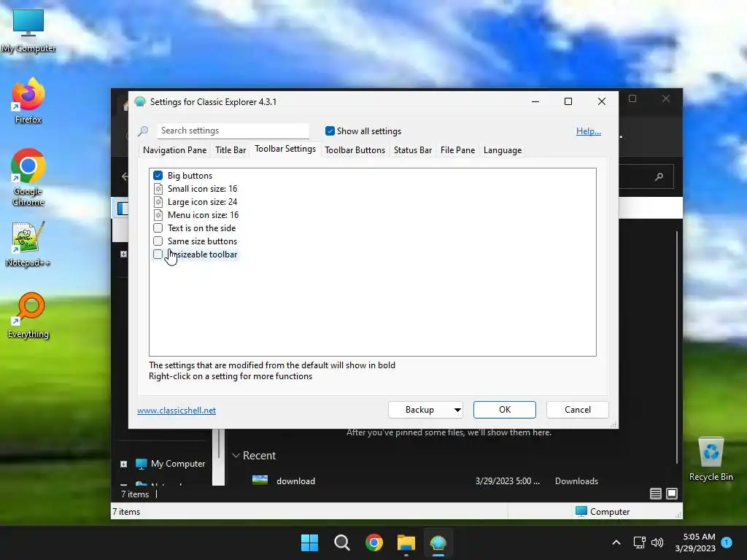Click Explorer search magnifier icon

(659, 176)
